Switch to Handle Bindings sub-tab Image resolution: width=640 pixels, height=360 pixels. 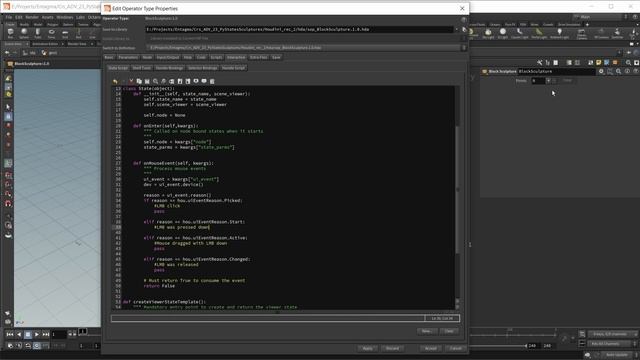click(x=169, y=68)
